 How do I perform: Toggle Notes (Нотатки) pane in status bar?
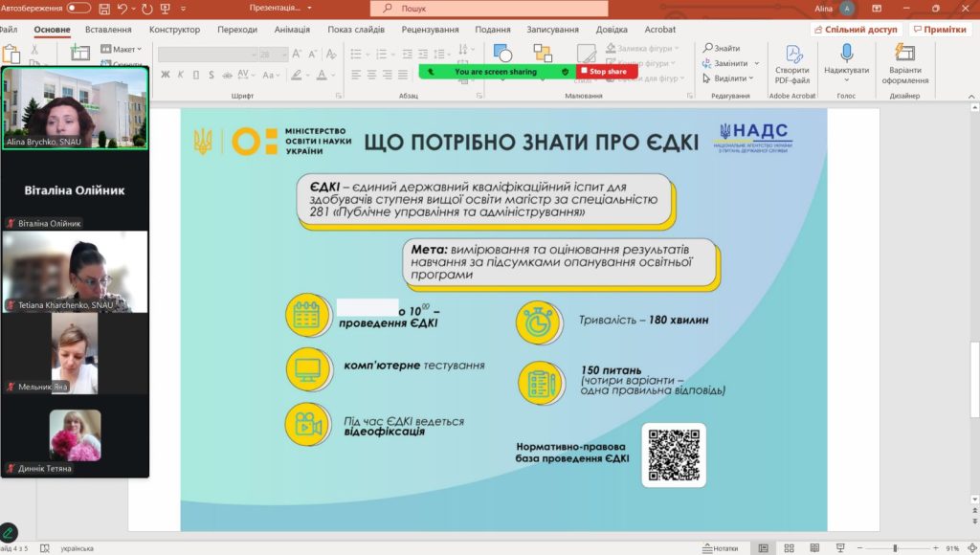[x=719, y=548]
